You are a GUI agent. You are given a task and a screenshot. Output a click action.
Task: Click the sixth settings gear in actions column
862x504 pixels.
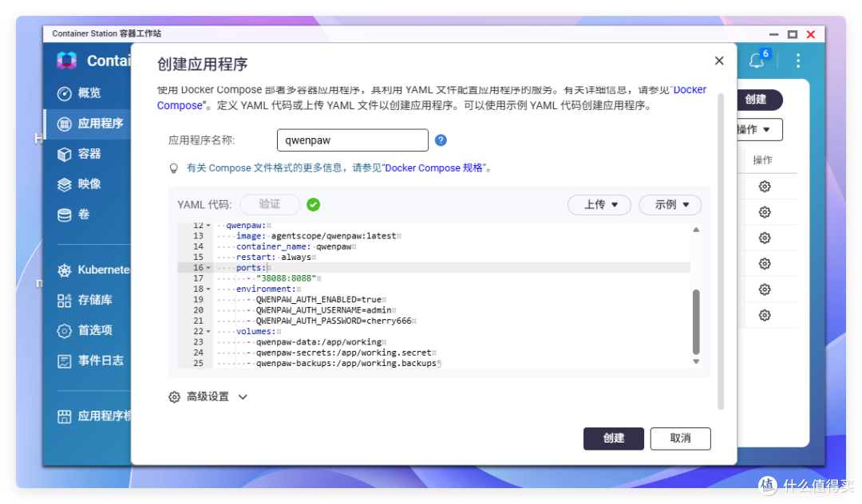pos(764,316)
